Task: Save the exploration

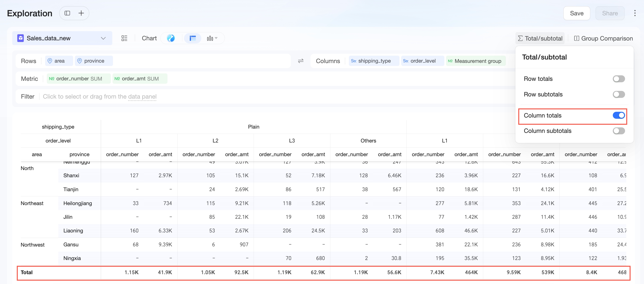Action: (577, 13)
